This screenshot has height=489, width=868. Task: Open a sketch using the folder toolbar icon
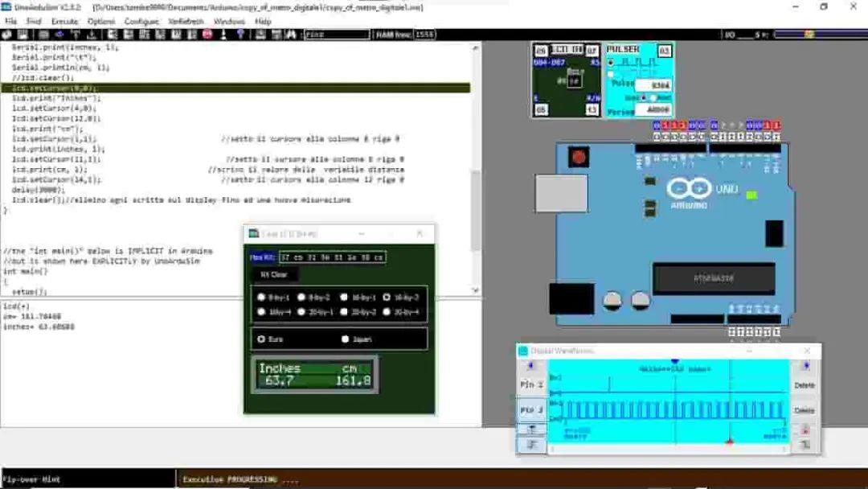6,35
